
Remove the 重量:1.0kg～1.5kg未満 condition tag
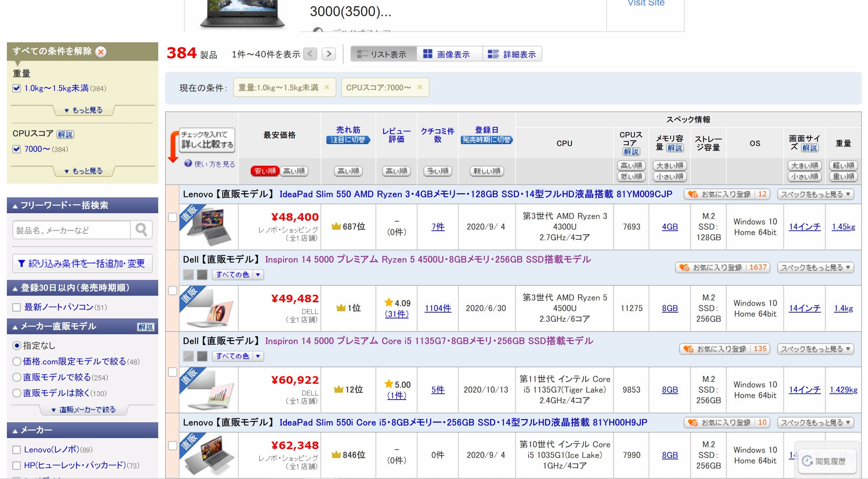[327, 87]
